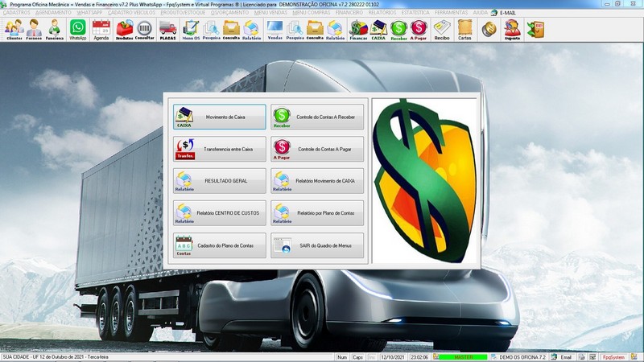The height and width of the screenshot is (362, 644).
Task: Click the large dollar sign image
Action: click(425, 180)
